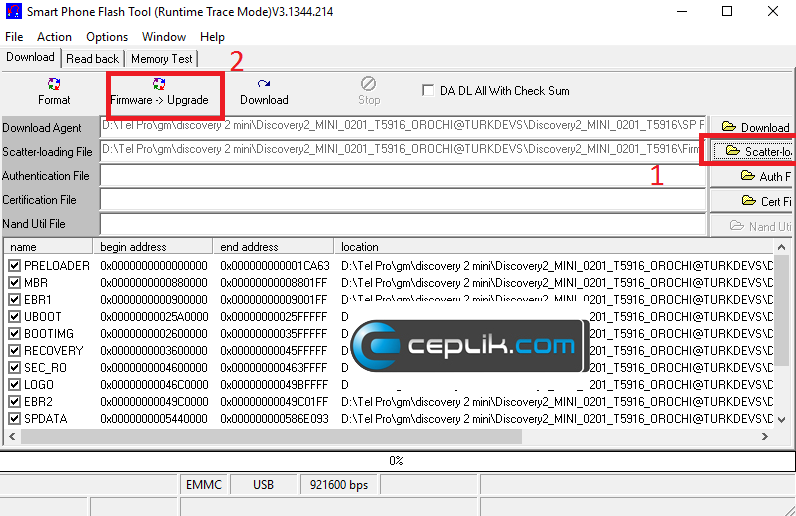
Task: Start flashing with the Download toolbar icon
Action: coord(264,91)
